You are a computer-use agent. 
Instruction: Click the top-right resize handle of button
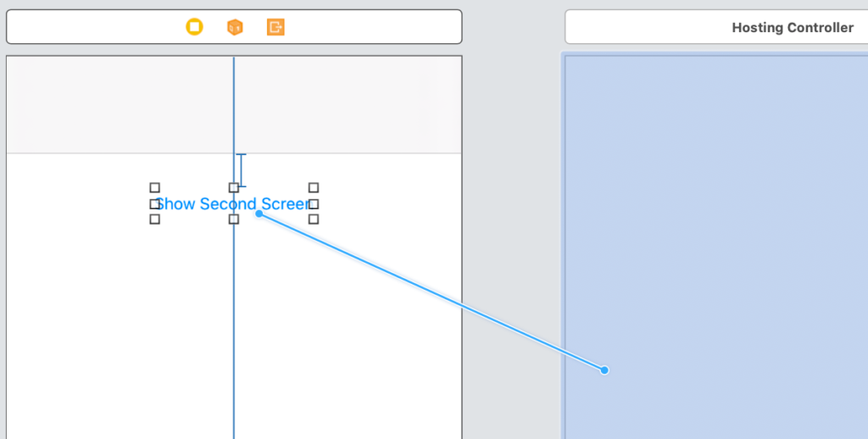(314, 187)
